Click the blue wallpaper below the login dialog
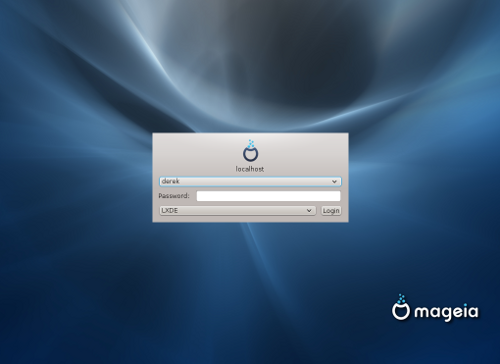This screenshot has height=364, width=500. 250,283
